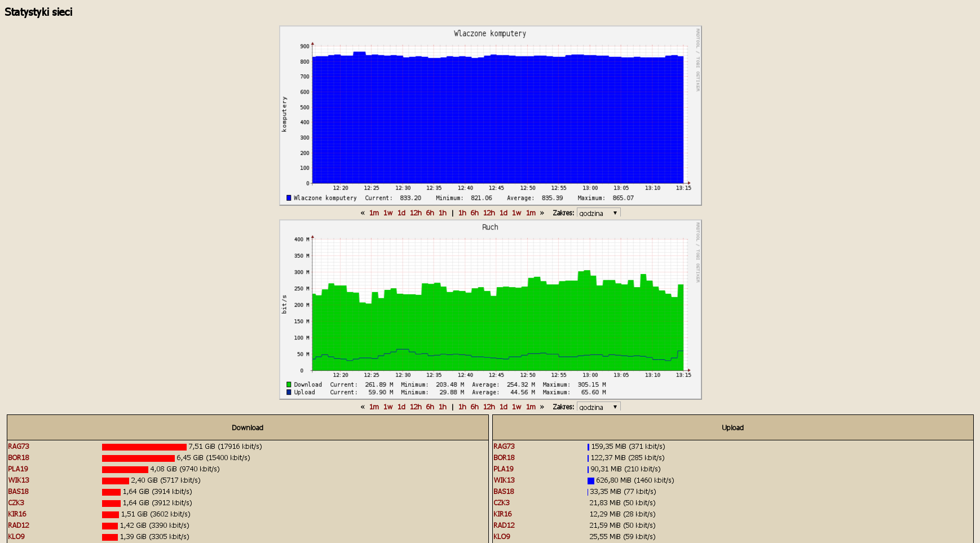
Task: Open KLO9 in the Upload table
Action: point(502,537)
